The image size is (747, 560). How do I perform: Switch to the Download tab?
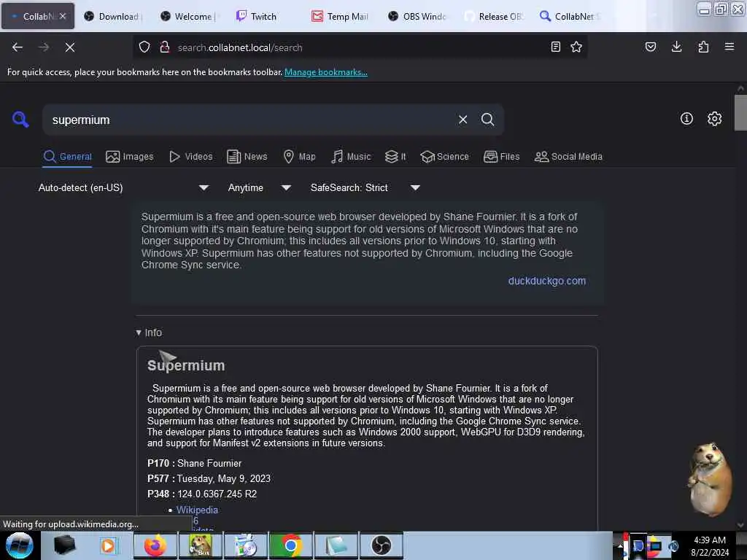(113, 16)
